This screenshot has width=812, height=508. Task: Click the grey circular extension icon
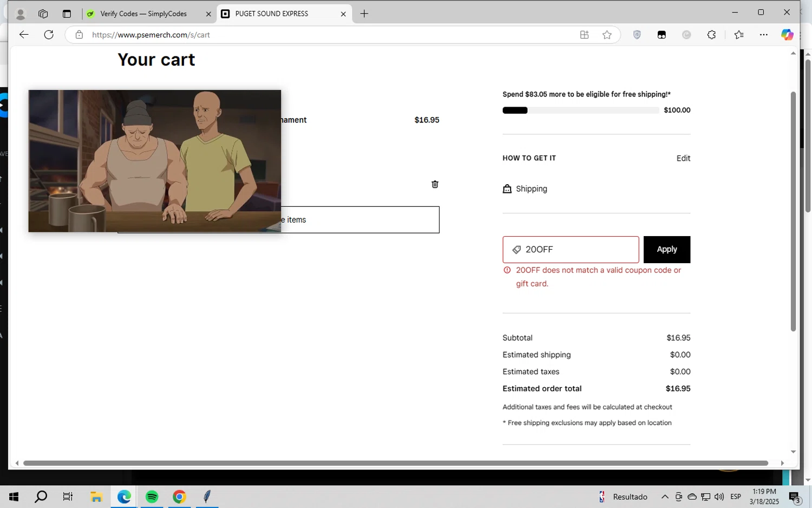click(686, 35)
